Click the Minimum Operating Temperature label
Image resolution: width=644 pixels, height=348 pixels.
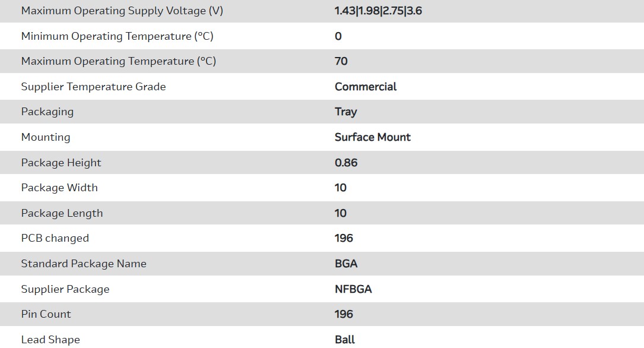click(117, 36)
